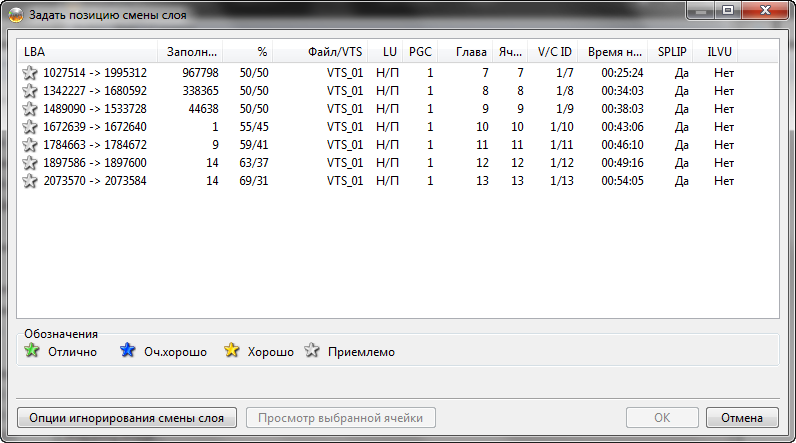Click the star icon for LBA 1342227 row
The image size is (796, 443).
pyautogui.click(x=30, y=91)
